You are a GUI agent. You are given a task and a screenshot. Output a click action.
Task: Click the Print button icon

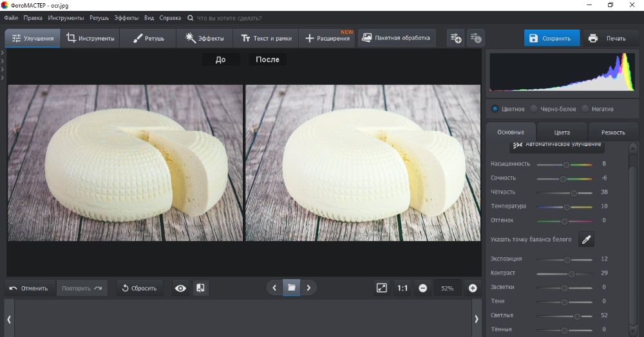pos(593,38)
